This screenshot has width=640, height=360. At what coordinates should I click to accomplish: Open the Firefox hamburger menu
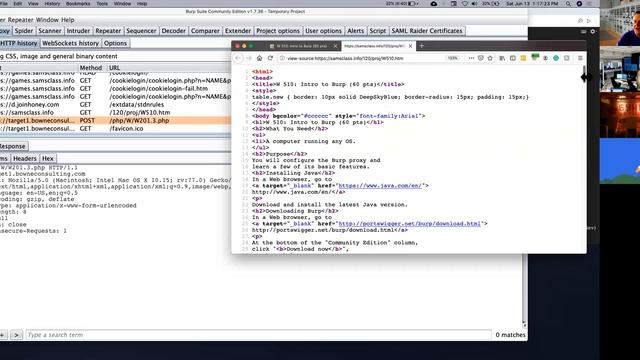click(x=580, y=58)
